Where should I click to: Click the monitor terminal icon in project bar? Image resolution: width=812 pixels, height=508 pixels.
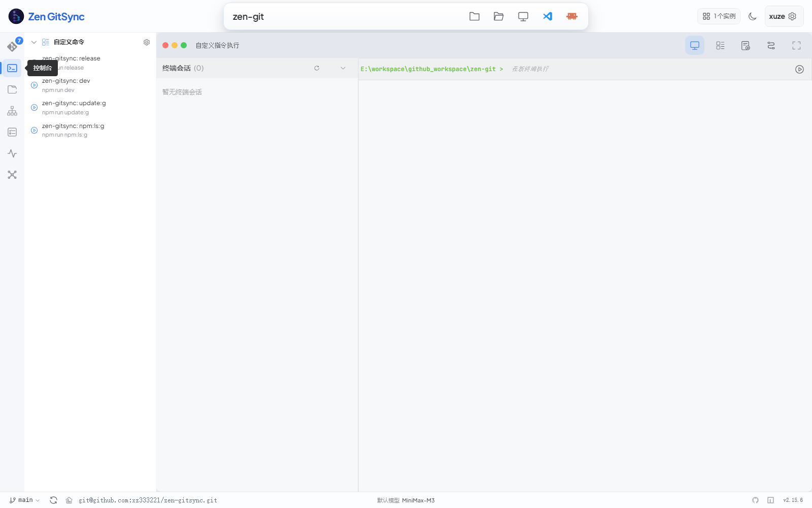tap(523, 16)
